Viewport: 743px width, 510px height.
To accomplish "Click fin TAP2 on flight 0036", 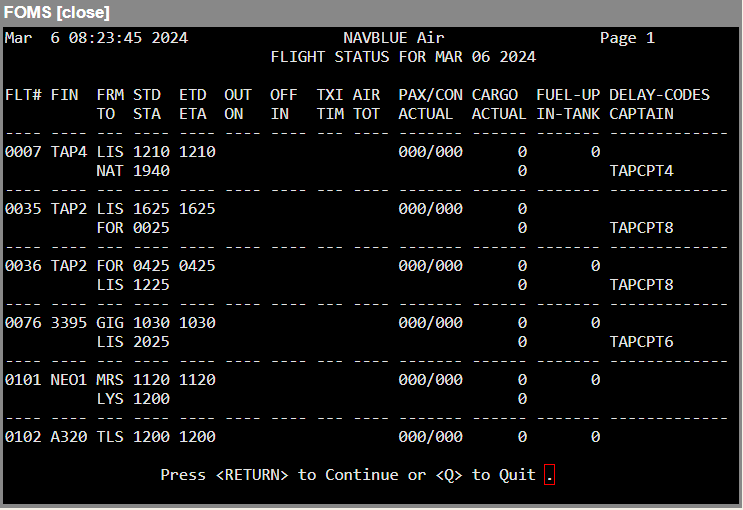I will pos(69,265).
